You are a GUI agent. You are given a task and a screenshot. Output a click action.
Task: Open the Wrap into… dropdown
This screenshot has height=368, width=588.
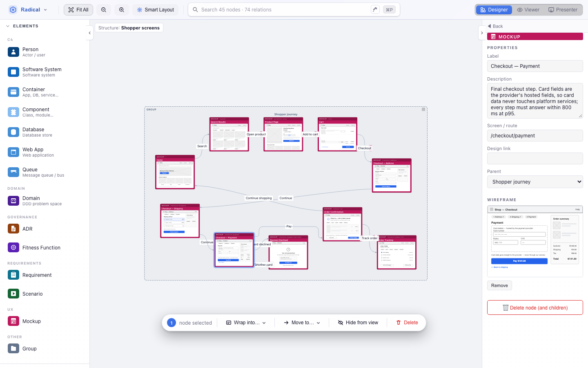pos(246,323)
